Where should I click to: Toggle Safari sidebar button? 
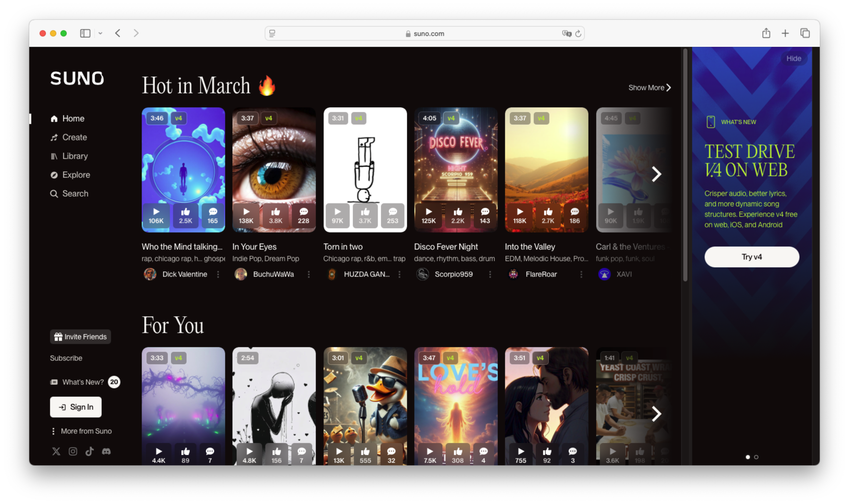point(85,33)
